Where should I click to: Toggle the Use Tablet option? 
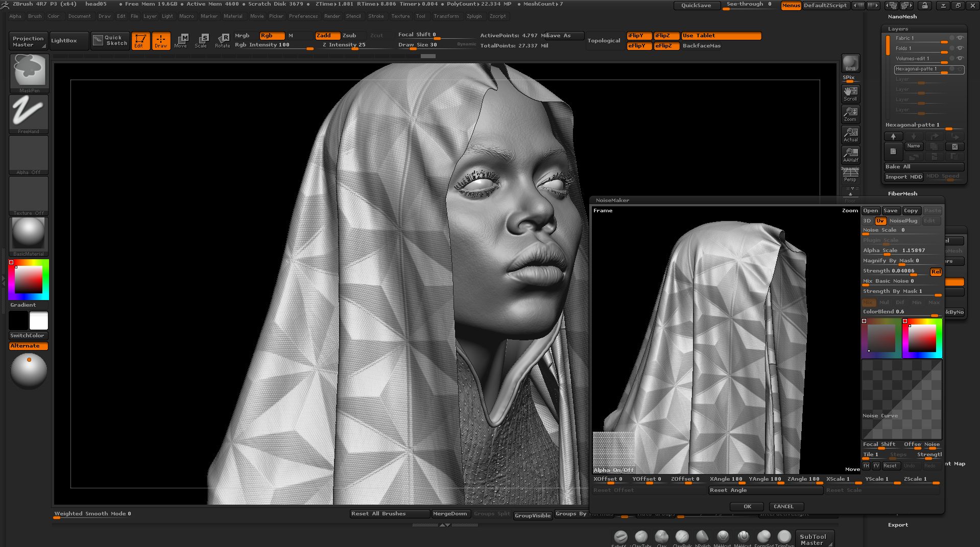coord(721,36)
